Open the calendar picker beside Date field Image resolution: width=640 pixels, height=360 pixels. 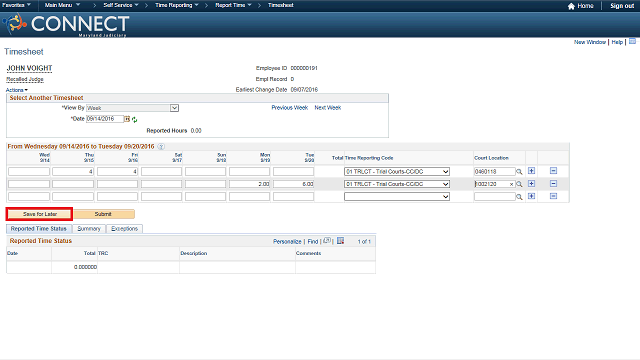pyautogui.click(x=127, y=119)
